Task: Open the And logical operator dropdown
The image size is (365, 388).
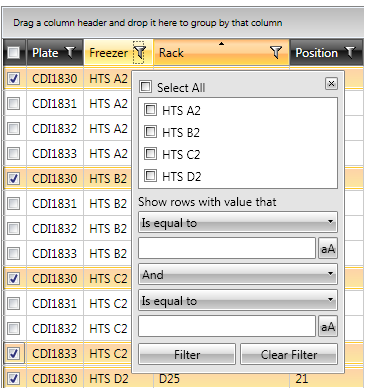Action: [x=238, y=274]
